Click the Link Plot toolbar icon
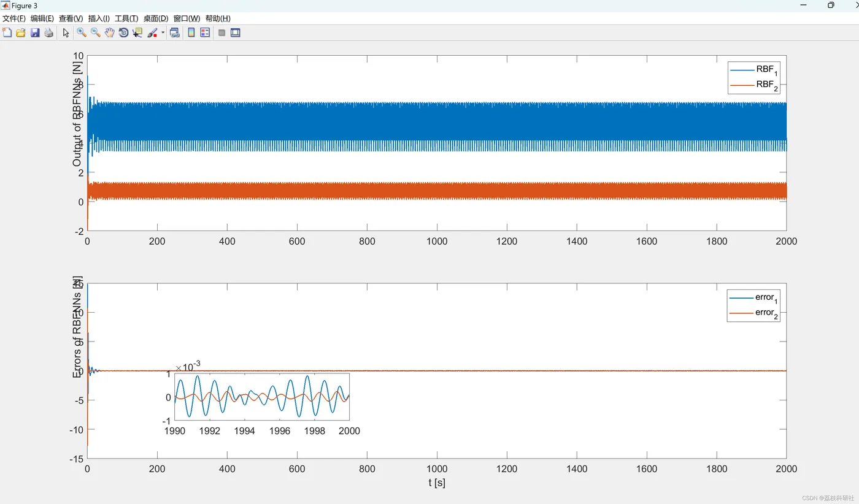 (x=175, y=32)
